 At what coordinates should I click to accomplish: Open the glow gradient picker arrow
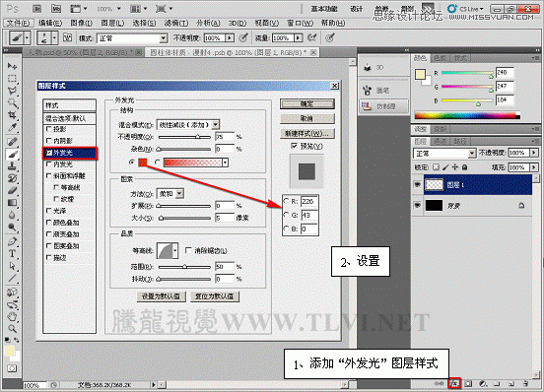point(225,163)
